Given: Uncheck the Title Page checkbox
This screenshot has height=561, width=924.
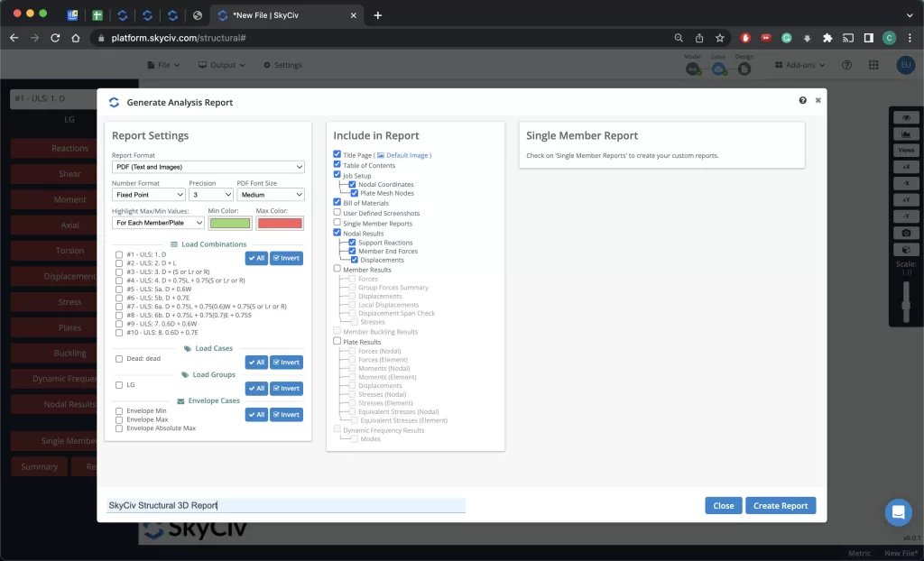Looking at the screenshot, I should click(x=337, y=154).
